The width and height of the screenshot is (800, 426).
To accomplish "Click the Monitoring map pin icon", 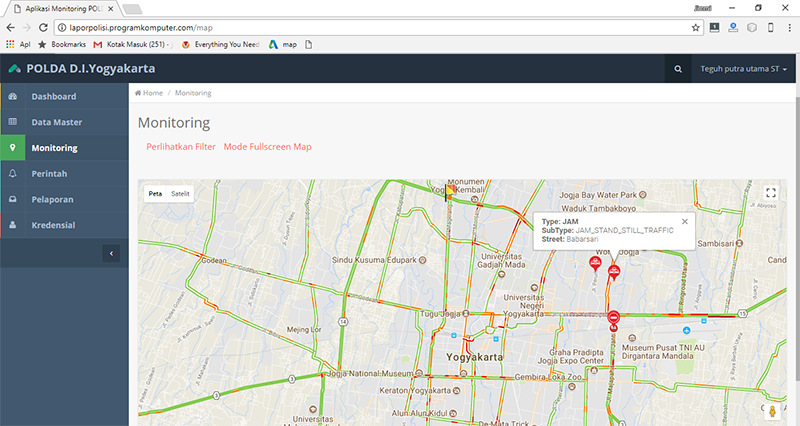I will coord(13,147).
